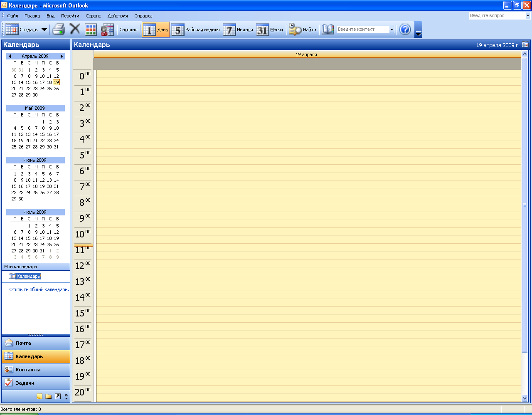The height and width of the screenshot is (415, 532).
Task: Open navigation pane configure buttons chevron
Action: click(x=66, y=397)
